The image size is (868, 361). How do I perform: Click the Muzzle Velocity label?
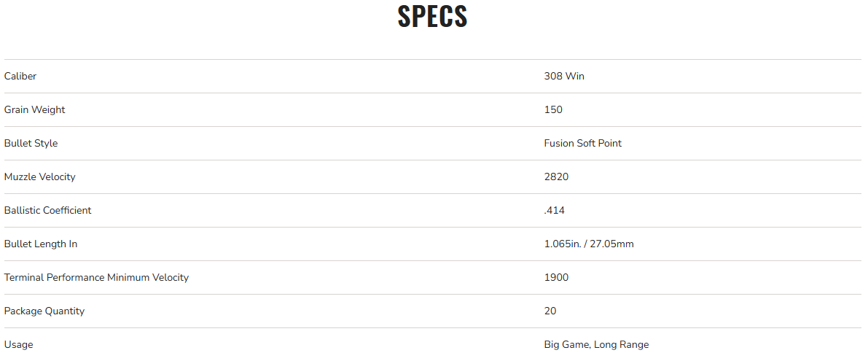pyautogui.click(x=39, y=176)
